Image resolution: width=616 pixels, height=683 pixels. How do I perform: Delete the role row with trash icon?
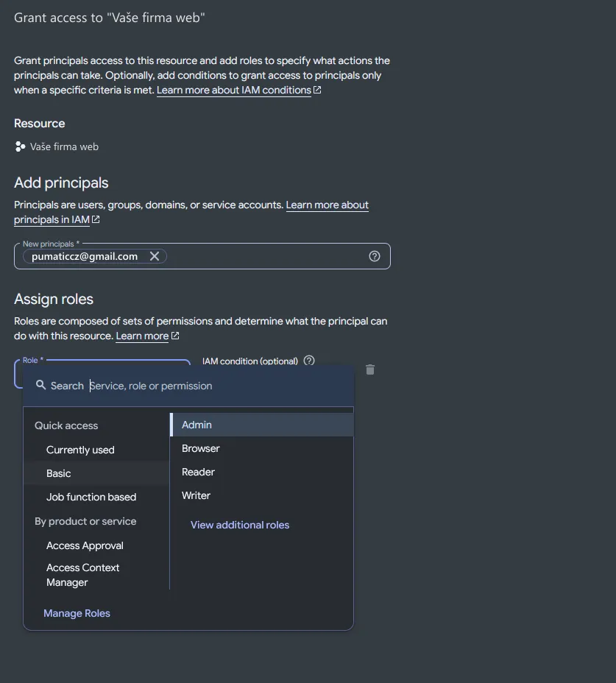click(370, 369)
